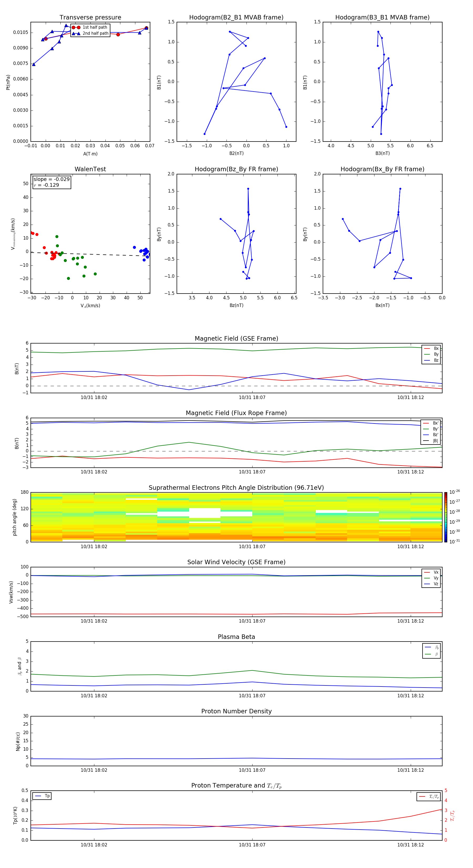Click the "Proton Number Density" title
The height and width of the screenshot is (868, 473).
[236, 711]
